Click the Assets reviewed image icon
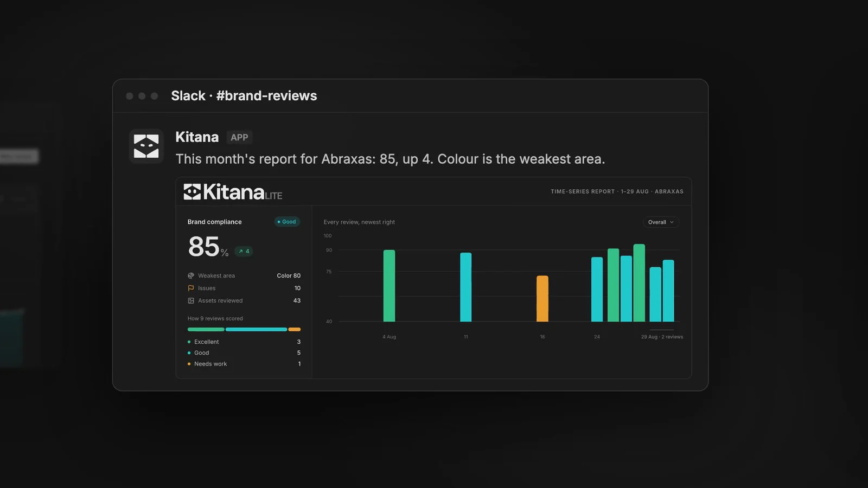This screenshot has height=488, width=868. click(x=191, y=300)
